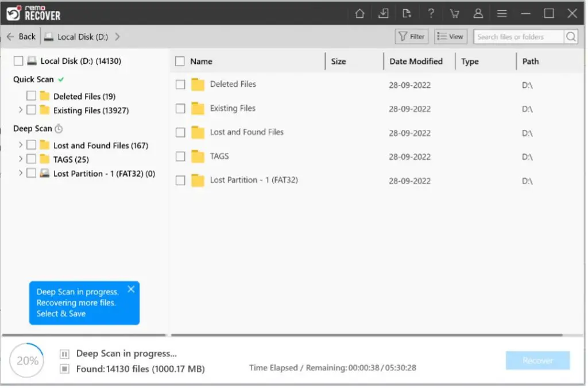588x388 pixels.
Task: Click the Deep Scan clock icon
Action: (59, 129)
